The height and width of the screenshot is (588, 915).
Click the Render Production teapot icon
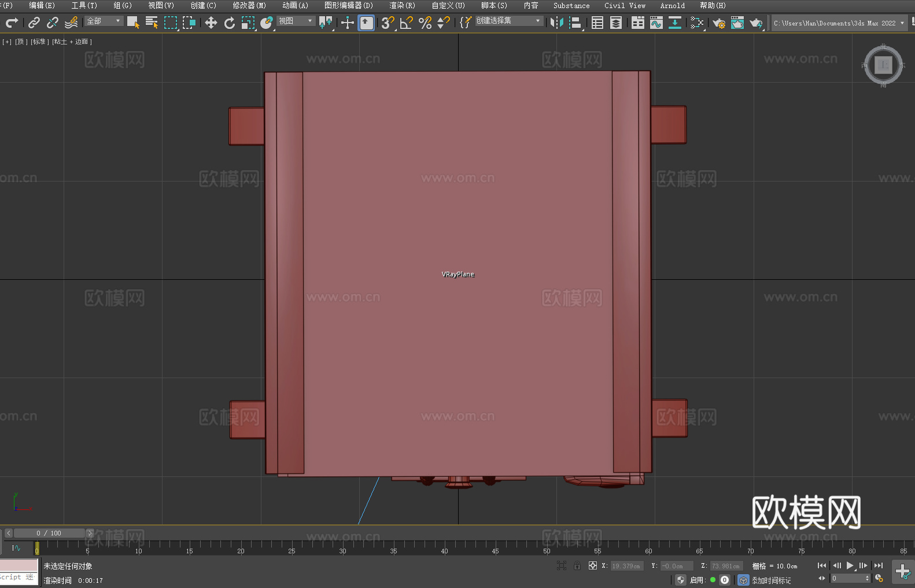coord(756,23)
